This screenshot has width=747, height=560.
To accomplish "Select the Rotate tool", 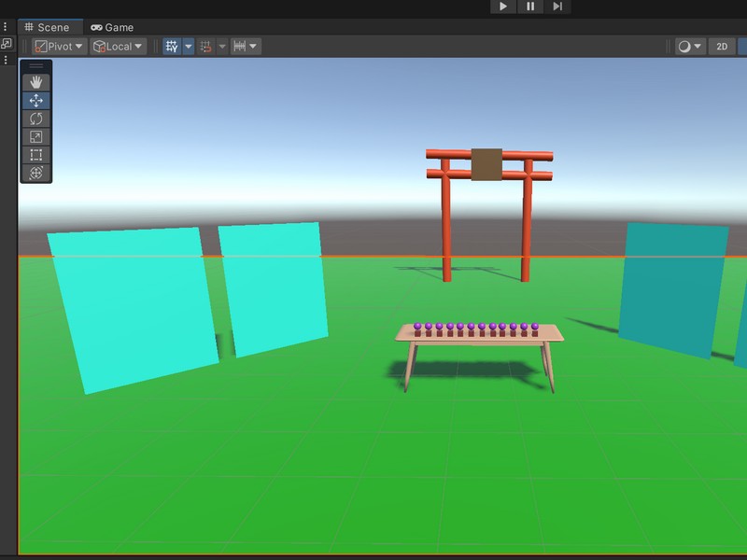I will point(36,119).
